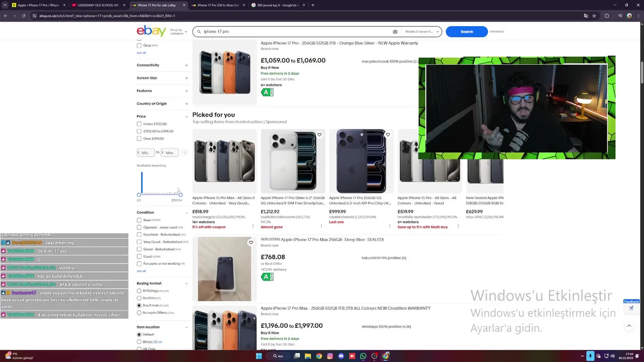Click the eBay logo
Screen dimensions: 644x362
[x=151, y=31]
